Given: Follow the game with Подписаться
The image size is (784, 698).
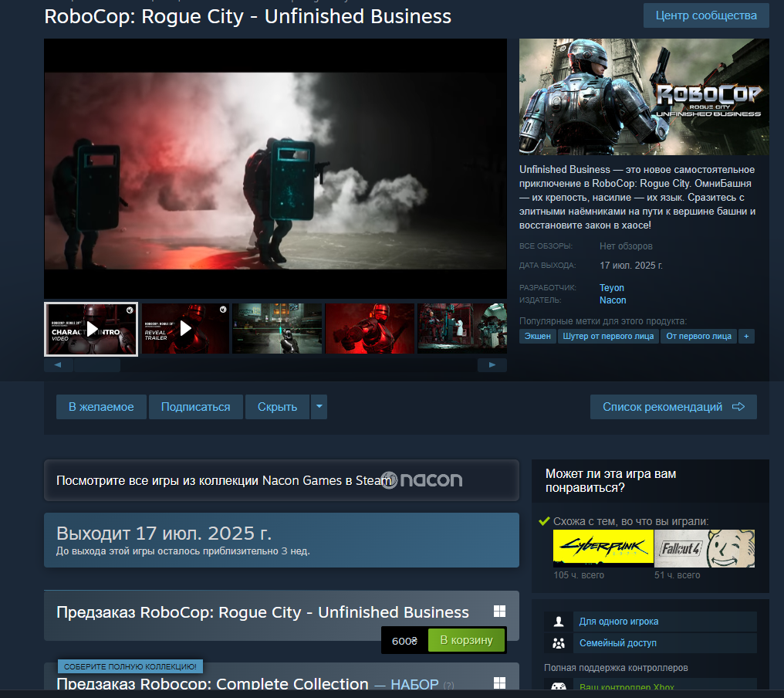Looking at the screenshot, I should tap(195, 407).
